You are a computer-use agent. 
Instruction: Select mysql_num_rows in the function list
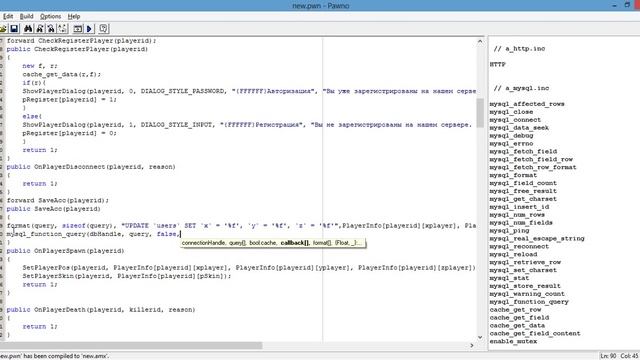pos(517,215)
